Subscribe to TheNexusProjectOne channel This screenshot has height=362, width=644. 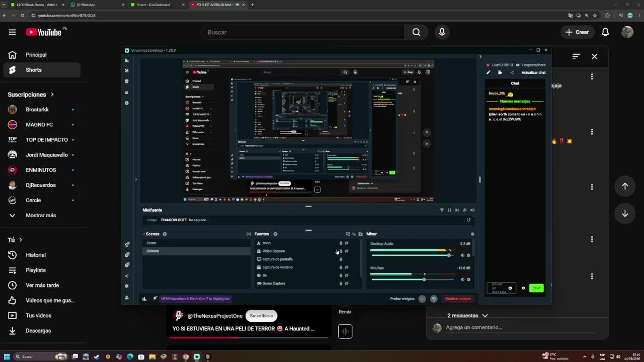point(261,316)
